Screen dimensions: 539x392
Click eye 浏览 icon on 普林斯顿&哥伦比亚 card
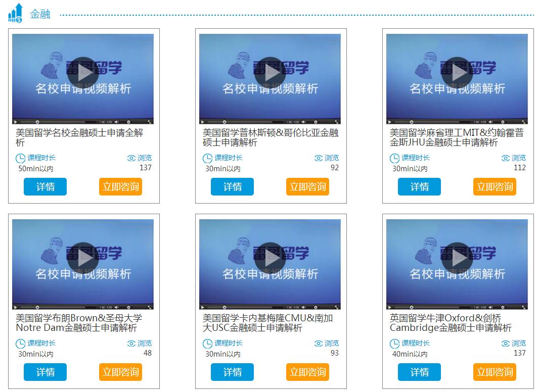click(x=319, y=158)
